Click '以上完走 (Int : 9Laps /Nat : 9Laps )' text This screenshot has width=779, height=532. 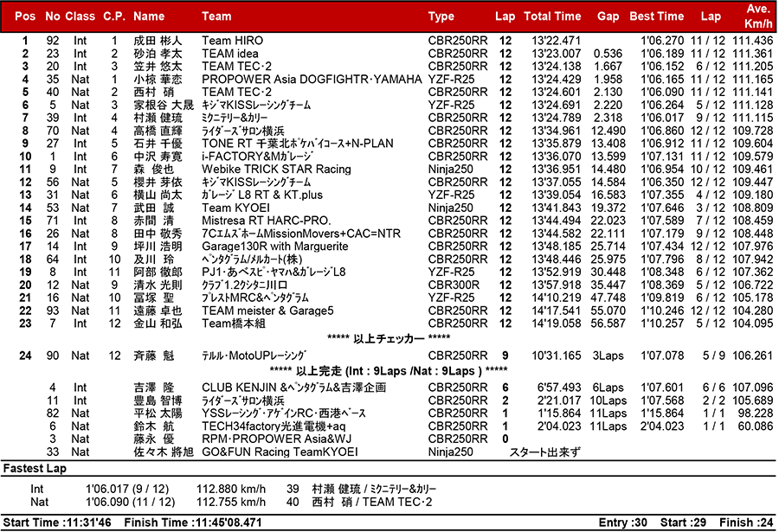[389, 372]
